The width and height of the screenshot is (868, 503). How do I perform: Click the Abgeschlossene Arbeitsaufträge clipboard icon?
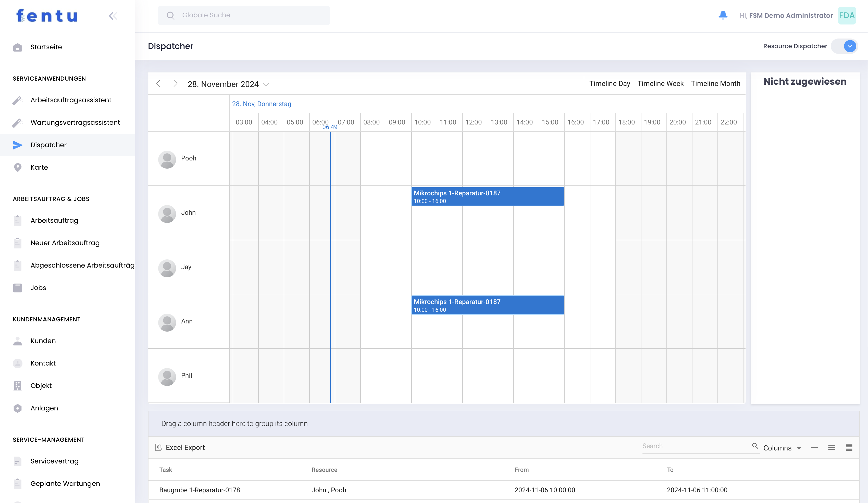click(x=18, y=265)
